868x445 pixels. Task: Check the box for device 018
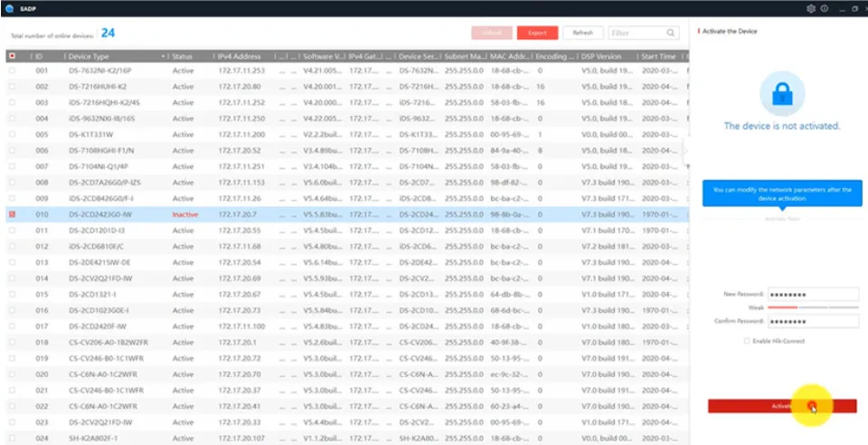pyautogui.click(x=12, y=342)
